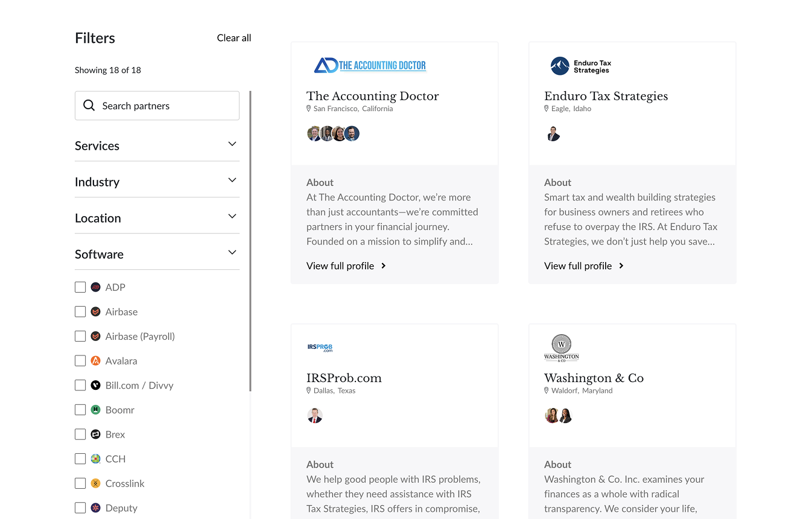Click the Enduro Tax Strategies About description
This screenshot has width=812, height=519.
(x=631, y=219)
